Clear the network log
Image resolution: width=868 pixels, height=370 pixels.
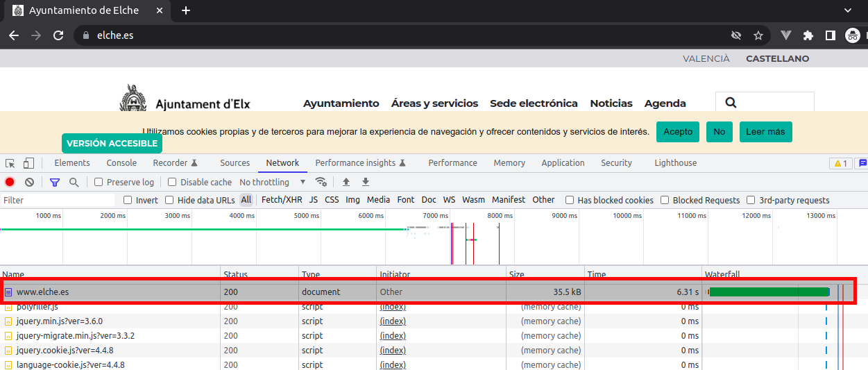pos(29,182)
